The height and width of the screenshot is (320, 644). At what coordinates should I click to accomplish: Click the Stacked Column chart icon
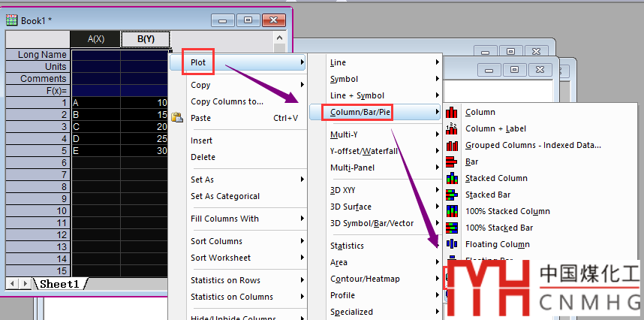452,178
